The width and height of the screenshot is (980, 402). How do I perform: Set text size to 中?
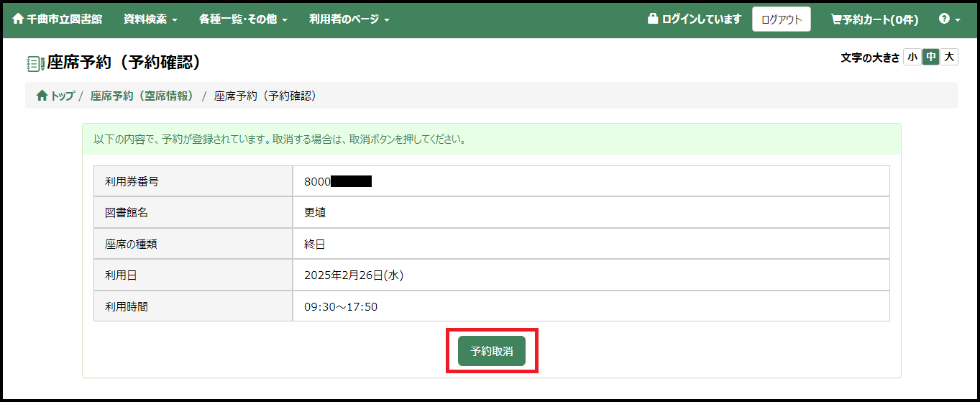click(x=931, y=58)
